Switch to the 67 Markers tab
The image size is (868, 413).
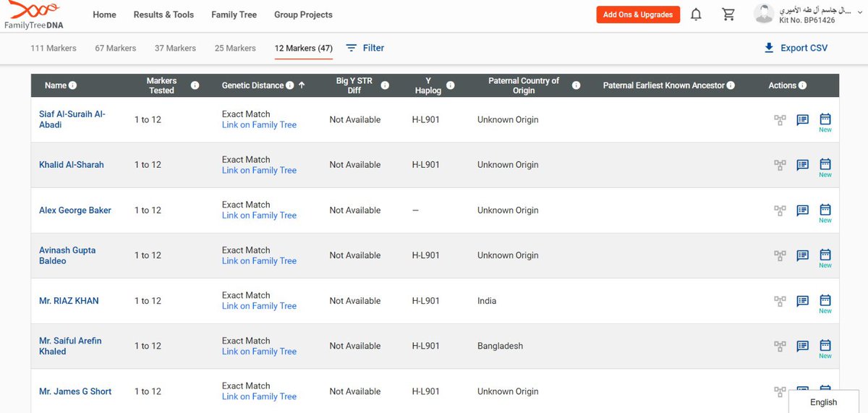click(x=116, y=48)
